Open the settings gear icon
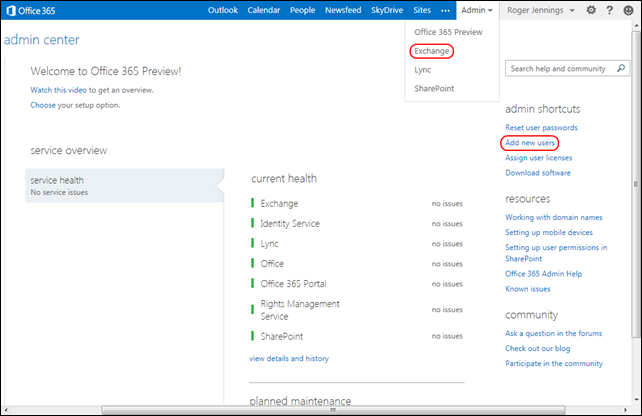This screenshot has width=642, height=416. point(591,10)
